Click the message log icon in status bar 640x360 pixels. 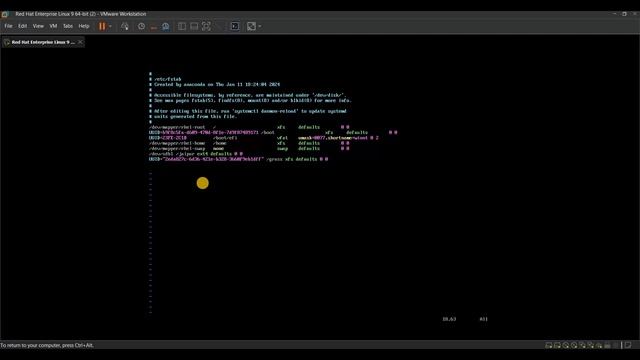click(x=628, y=345)
